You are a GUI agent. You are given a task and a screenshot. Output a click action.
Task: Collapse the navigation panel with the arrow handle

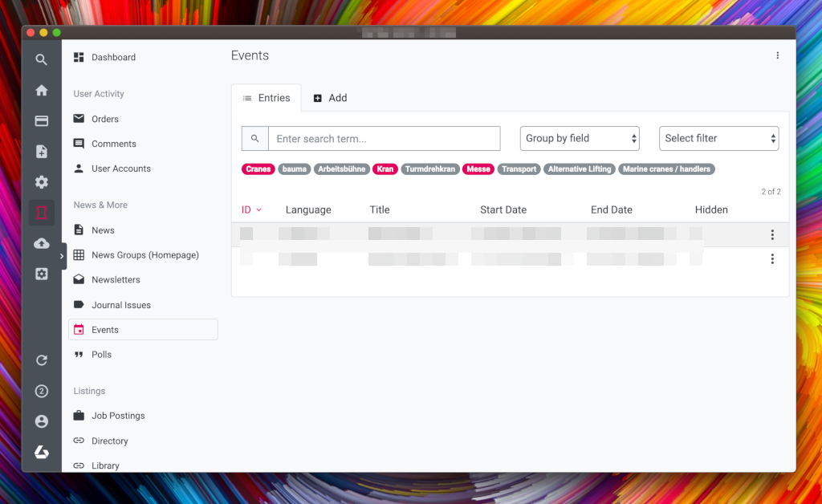(62, 256)
